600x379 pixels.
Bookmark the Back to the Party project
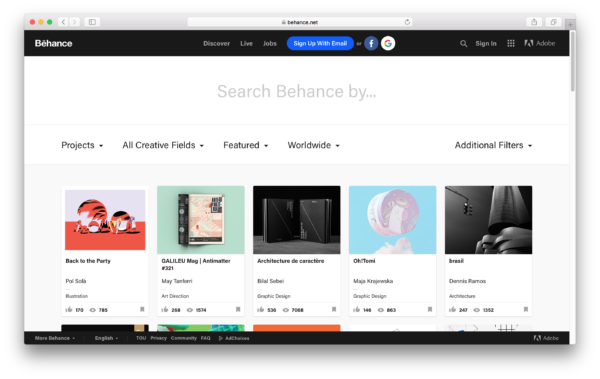(142, 309)
